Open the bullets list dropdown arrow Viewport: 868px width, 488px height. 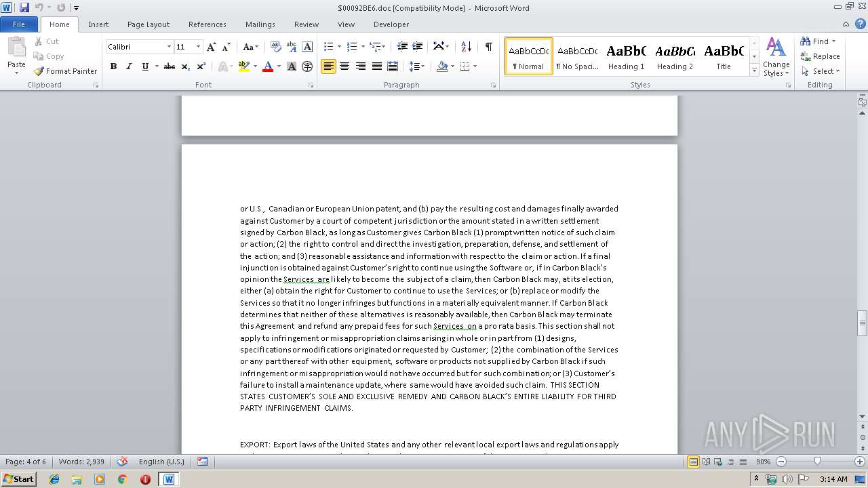pos(340,47)
